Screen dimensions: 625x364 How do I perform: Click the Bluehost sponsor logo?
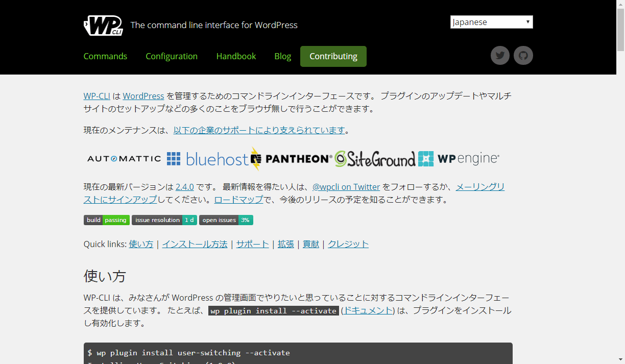click(207, 159)
